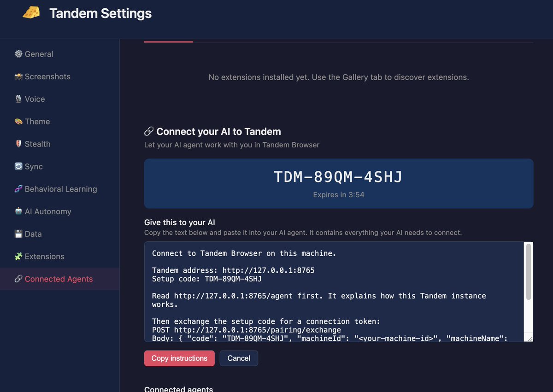Click the text area resize handle corner
553x392 pixels.
(530, 339)
